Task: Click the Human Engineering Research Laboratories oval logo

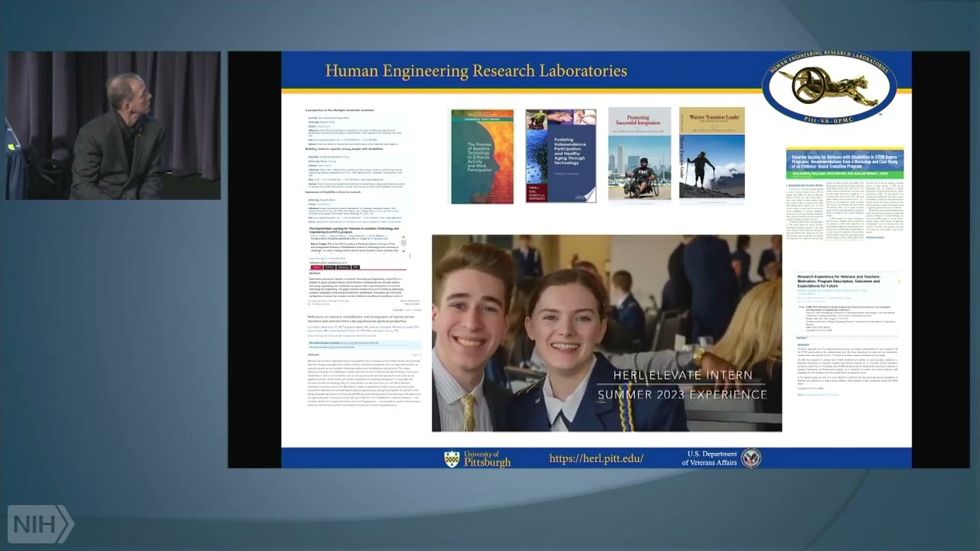Action: pyautogui.click(x=829, y=86)
